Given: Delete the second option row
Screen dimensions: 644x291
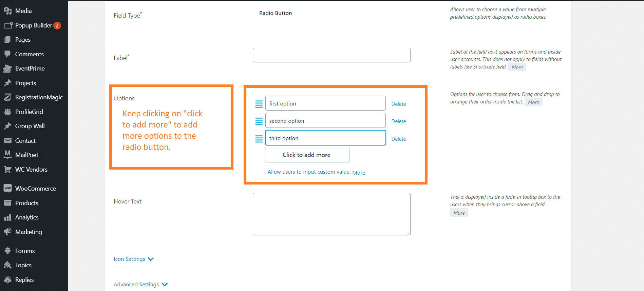Looking at the screenshot, I should [x=398, y=121].
